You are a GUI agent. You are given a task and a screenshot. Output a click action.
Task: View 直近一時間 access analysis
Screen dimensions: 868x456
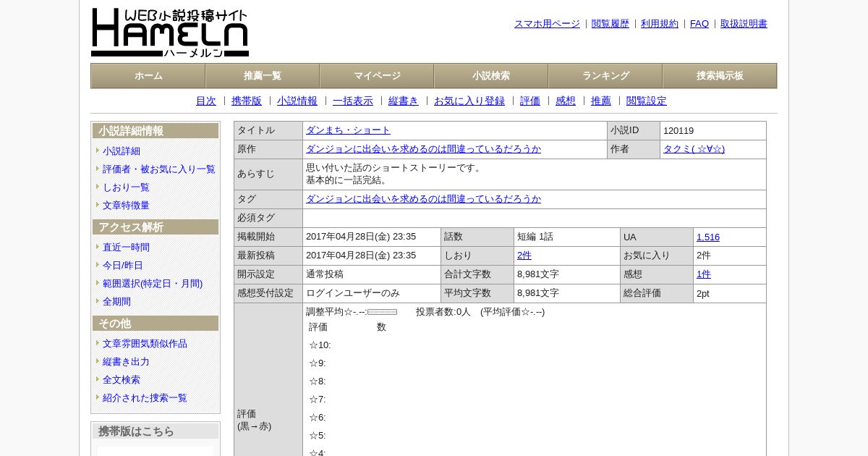tap(126, 248)
